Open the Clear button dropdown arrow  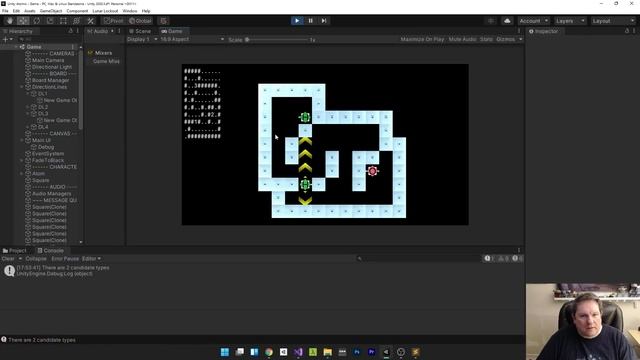coord(20,259)
